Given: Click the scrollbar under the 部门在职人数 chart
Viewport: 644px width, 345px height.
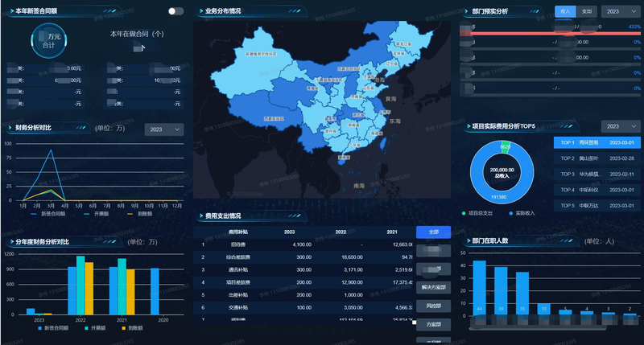Looking at the screenshot, I should pos(538,328).
